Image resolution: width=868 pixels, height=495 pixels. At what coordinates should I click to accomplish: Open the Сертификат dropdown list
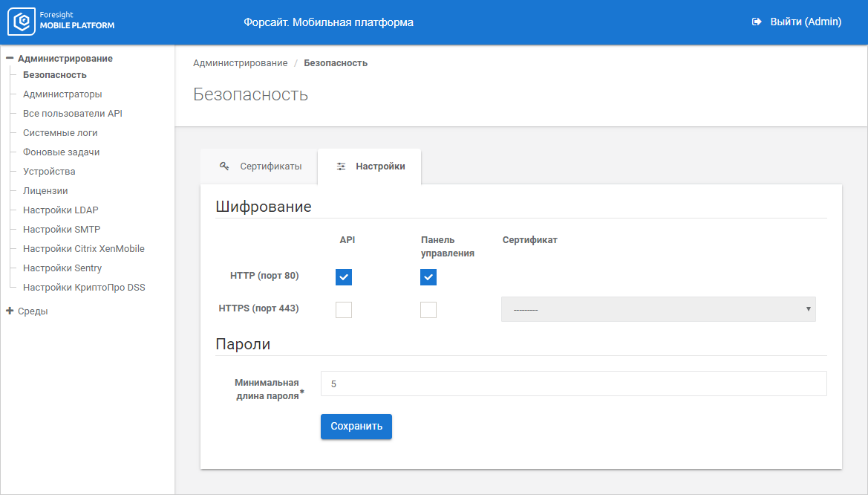(658, 309)
